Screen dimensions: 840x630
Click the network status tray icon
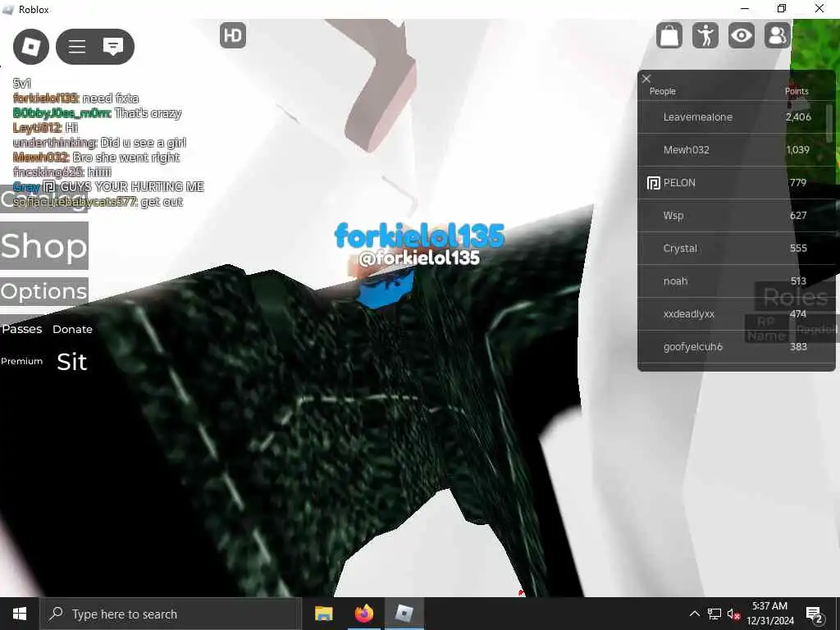[x=714, y=614]
